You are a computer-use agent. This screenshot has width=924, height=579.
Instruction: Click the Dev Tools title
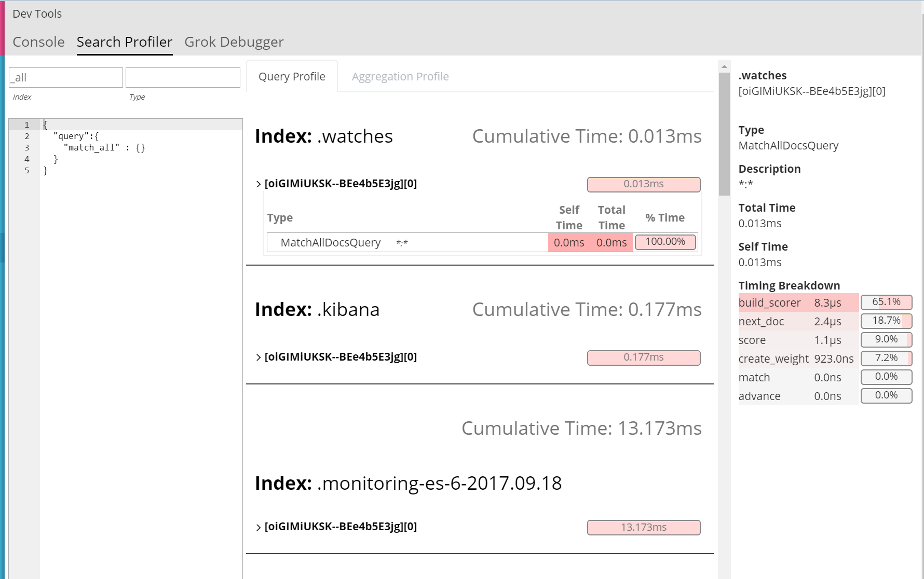click(37, 13)
